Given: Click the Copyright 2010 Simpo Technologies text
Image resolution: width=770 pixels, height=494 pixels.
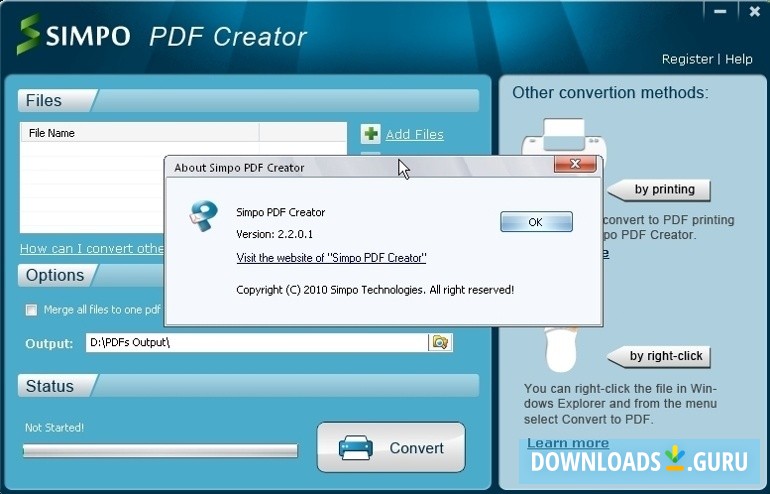Looking at the screenshot, I should [x=375, y=290].
